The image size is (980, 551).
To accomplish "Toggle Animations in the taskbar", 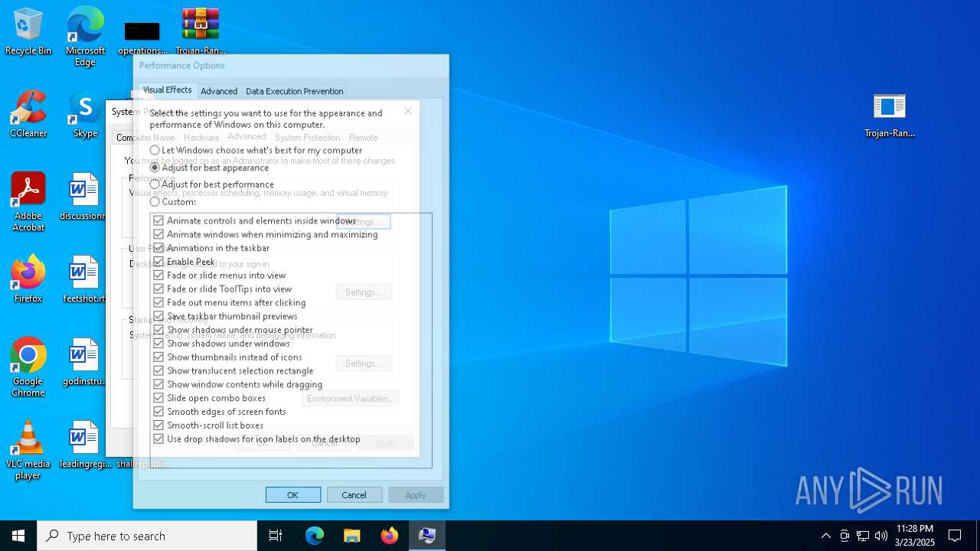I will point(211,248).
